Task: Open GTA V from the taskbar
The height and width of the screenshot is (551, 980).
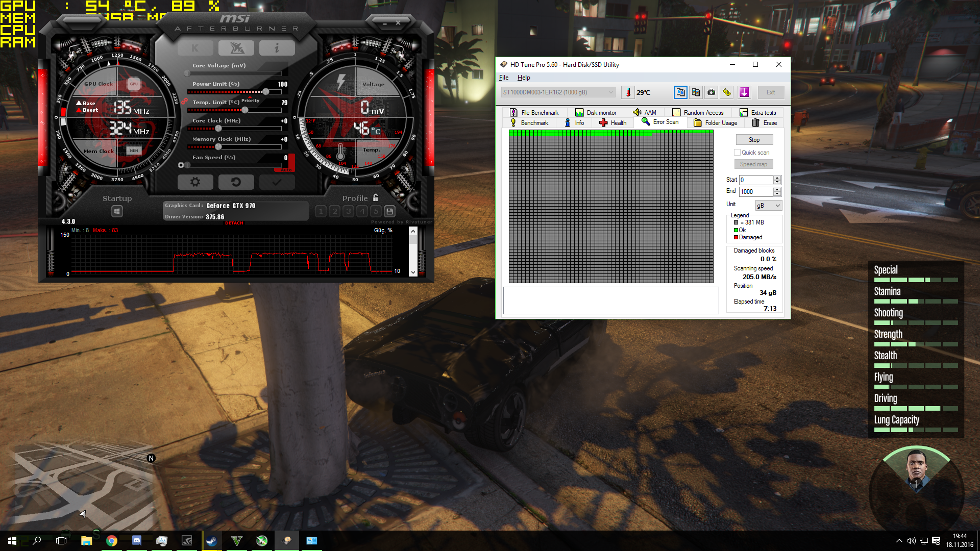Action: pos(236,541)
